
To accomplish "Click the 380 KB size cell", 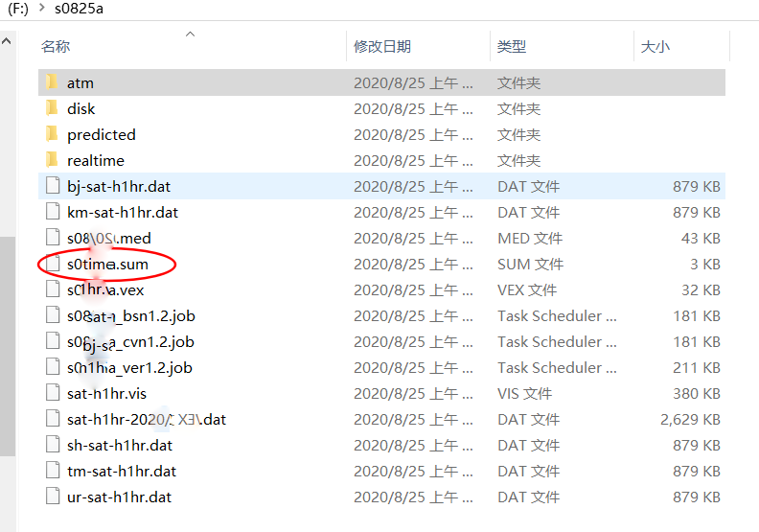I will click(x=697, y=394).
